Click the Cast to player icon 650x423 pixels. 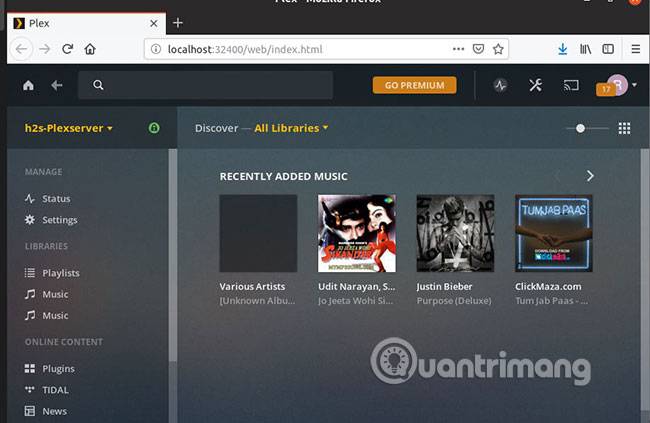click(571, 85)
